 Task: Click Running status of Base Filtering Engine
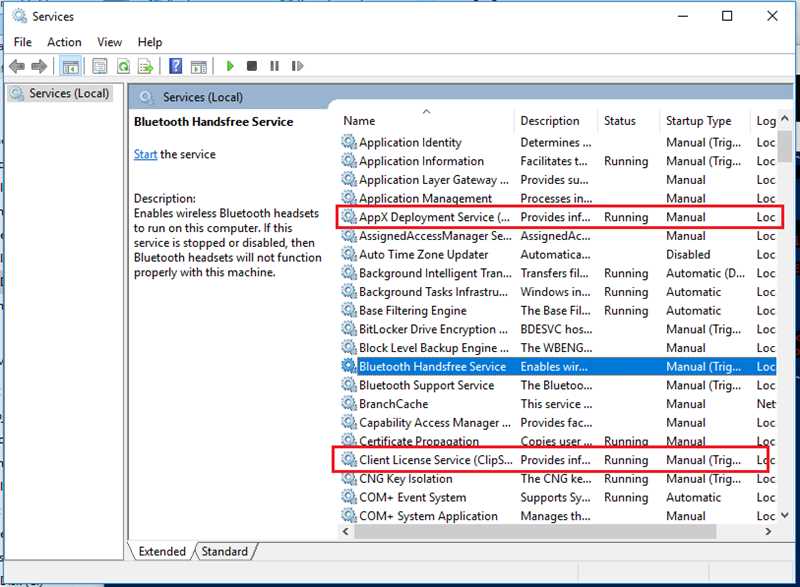point(626,310)
